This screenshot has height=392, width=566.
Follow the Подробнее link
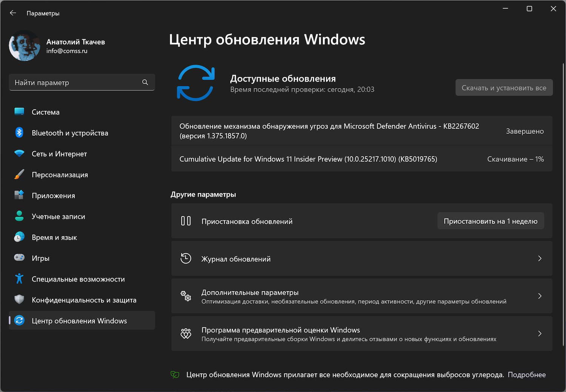(526, 375)
